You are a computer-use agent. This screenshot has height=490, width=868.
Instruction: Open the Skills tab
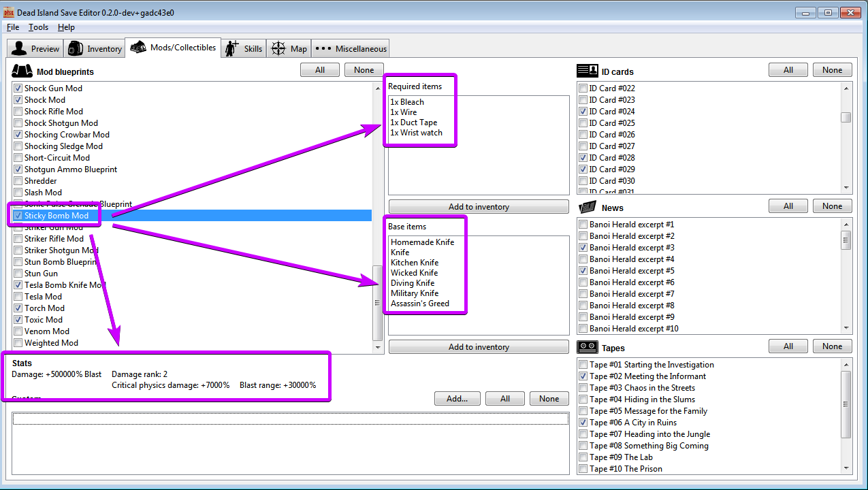coord(244,48)
